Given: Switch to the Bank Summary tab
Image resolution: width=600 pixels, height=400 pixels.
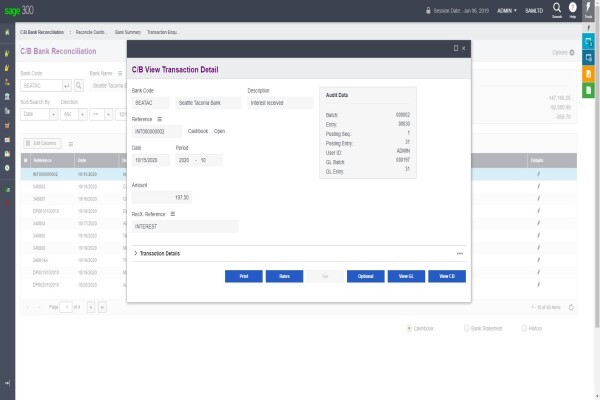Looking at the screenshot, I should [x=128, y=32].
